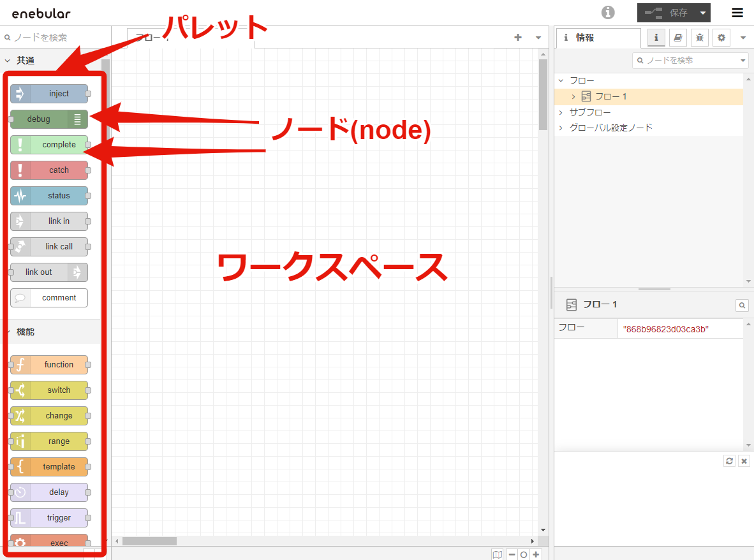This screenshot has width=754, height=560.
Task: Search within the フロー 1 info
Action: point(742,306)
